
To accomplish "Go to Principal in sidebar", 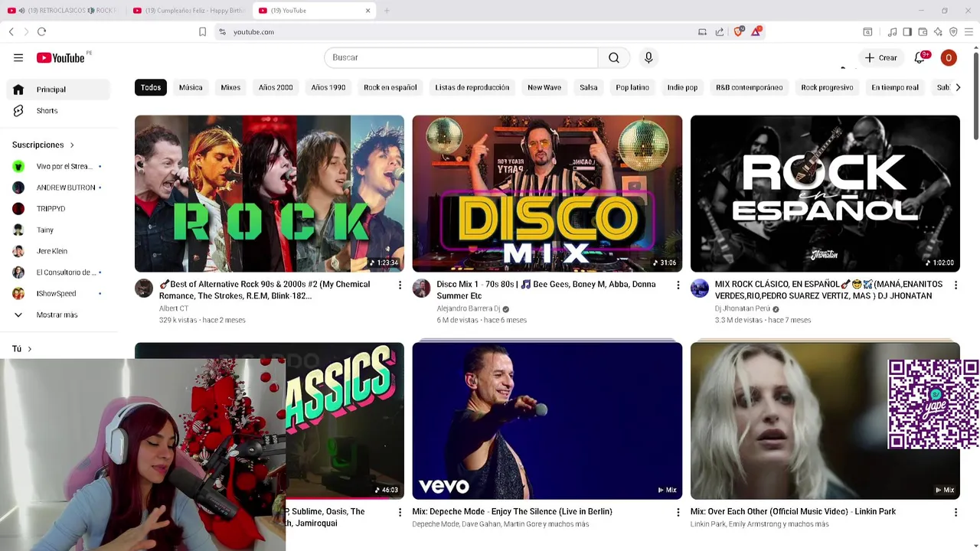I will 60,90.
